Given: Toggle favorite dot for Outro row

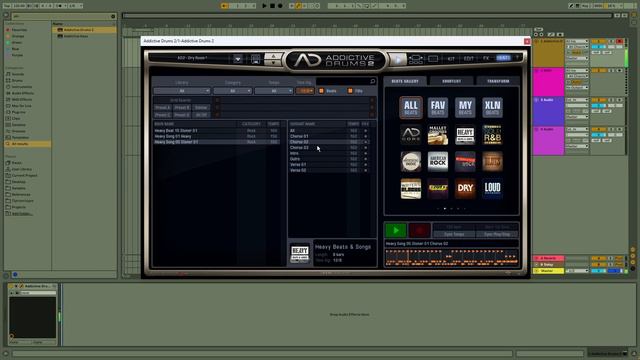Looking at the screenshot, I should 365,159.
